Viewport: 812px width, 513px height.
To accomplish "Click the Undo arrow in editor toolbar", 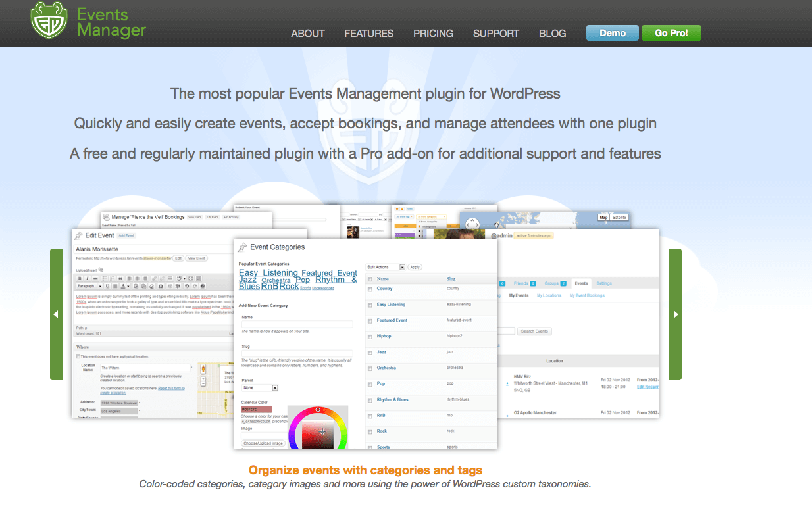I will tap(187, 286).
